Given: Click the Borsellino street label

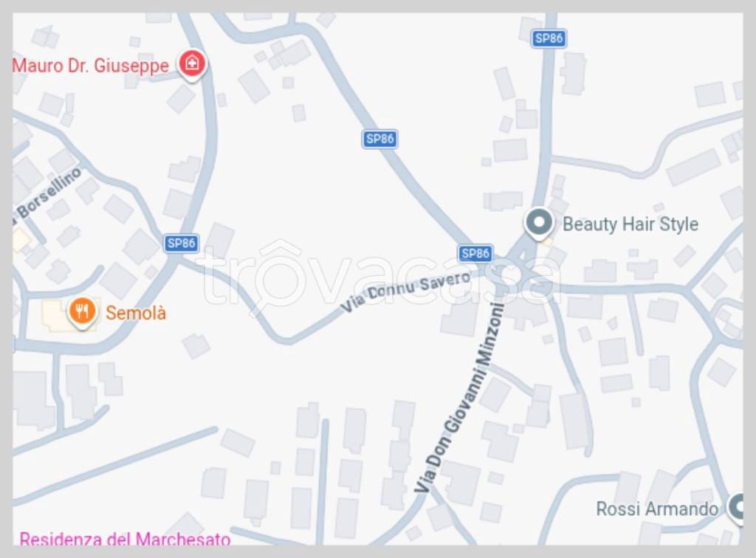Looking at the screenshot, I should click(48, 192).
